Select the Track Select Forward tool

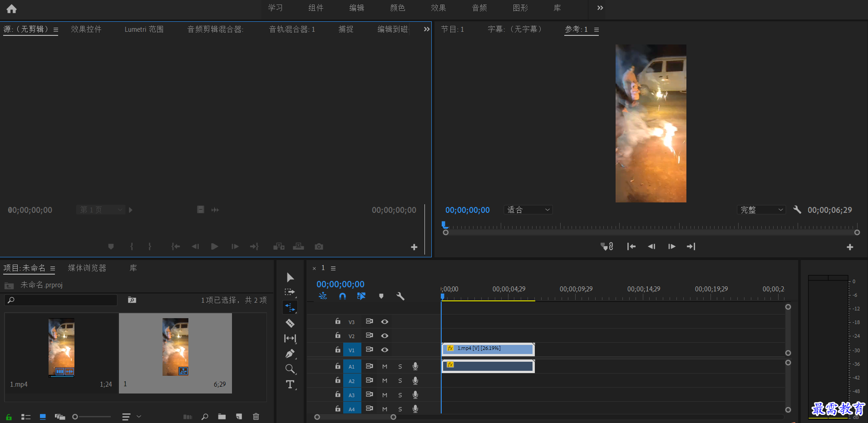[290, 292]
